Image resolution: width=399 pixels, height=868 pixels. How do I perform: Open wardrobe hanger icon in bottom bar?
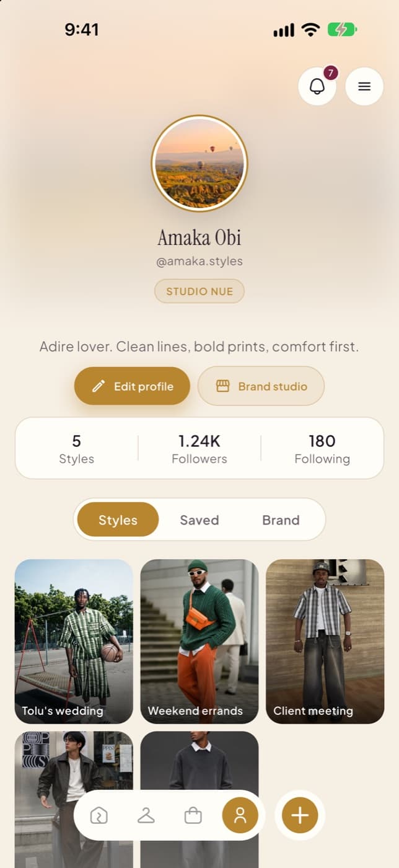(146, 815)
